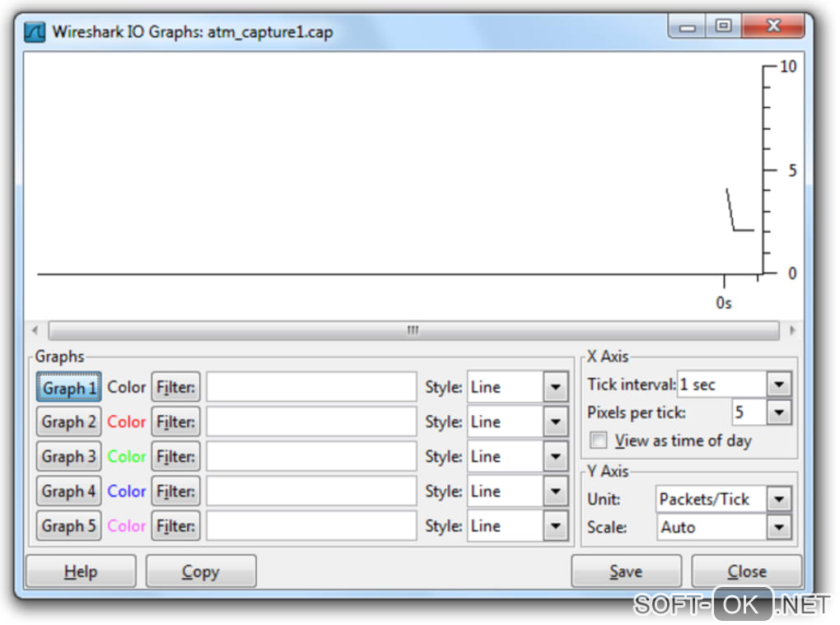Open the Filter dialog for Graph 2

pyautogui.click(x=175, y=422)
